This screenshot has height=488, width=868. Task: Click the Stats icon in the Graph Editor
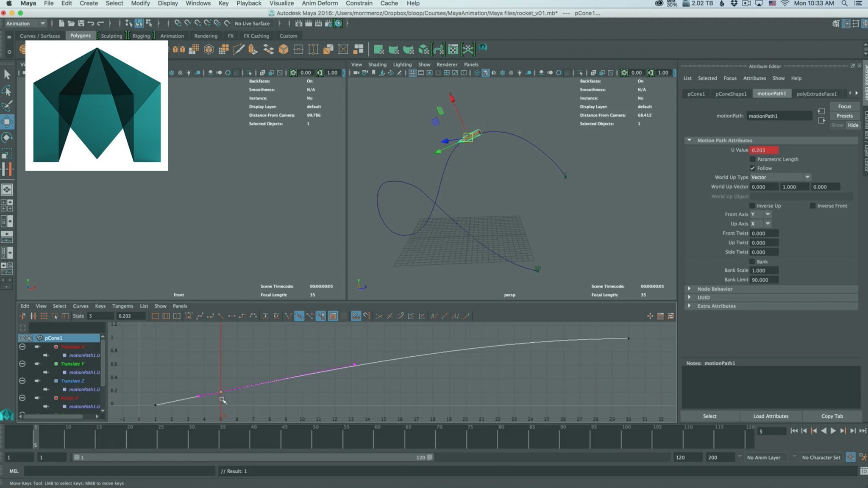click(x=78, y=316)
